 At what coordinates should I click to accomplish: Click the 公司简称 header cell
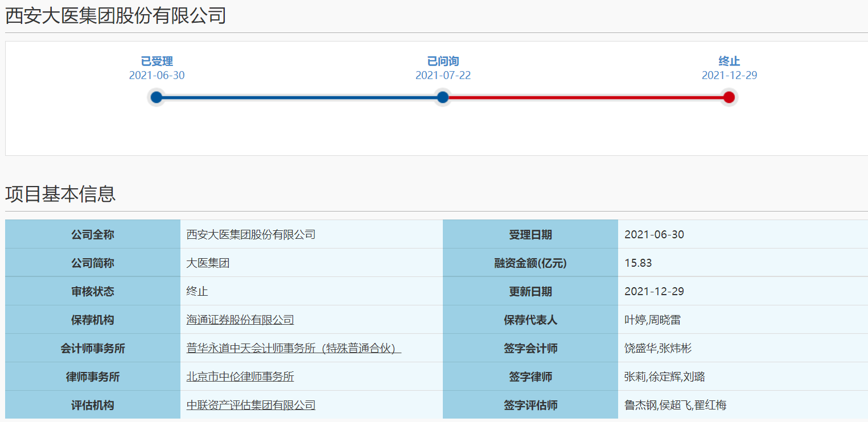click(x=93, y=263)
